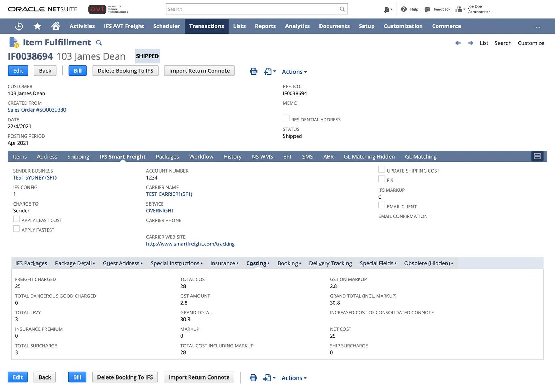Expand the top Actions dropdown

pos(294,72)
